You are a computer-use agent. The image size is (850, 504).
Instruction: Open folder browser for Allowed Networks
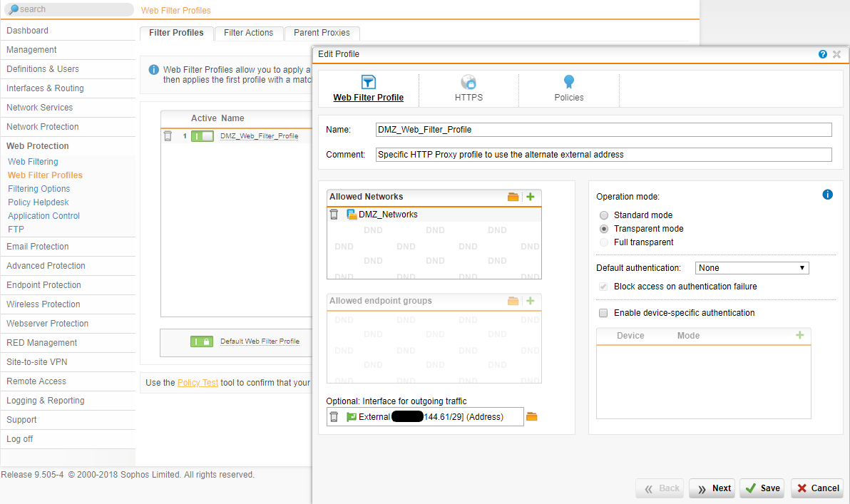(513, 197)
